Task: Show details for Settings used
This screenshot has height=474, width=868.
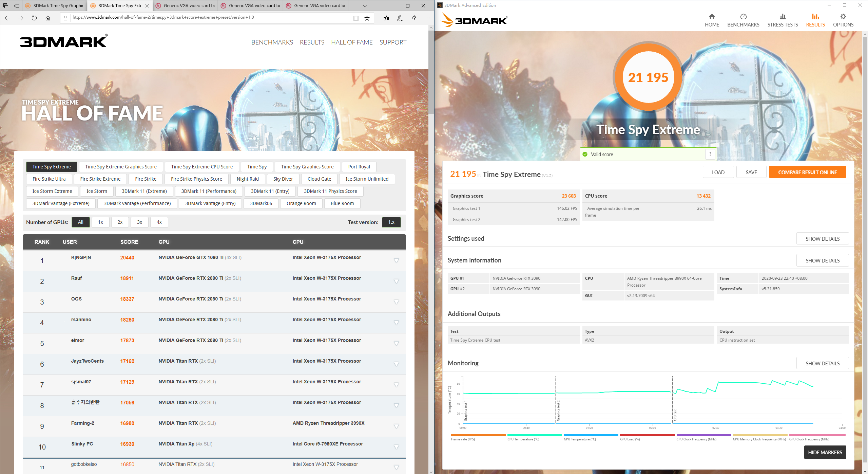Action: [822, 239]
